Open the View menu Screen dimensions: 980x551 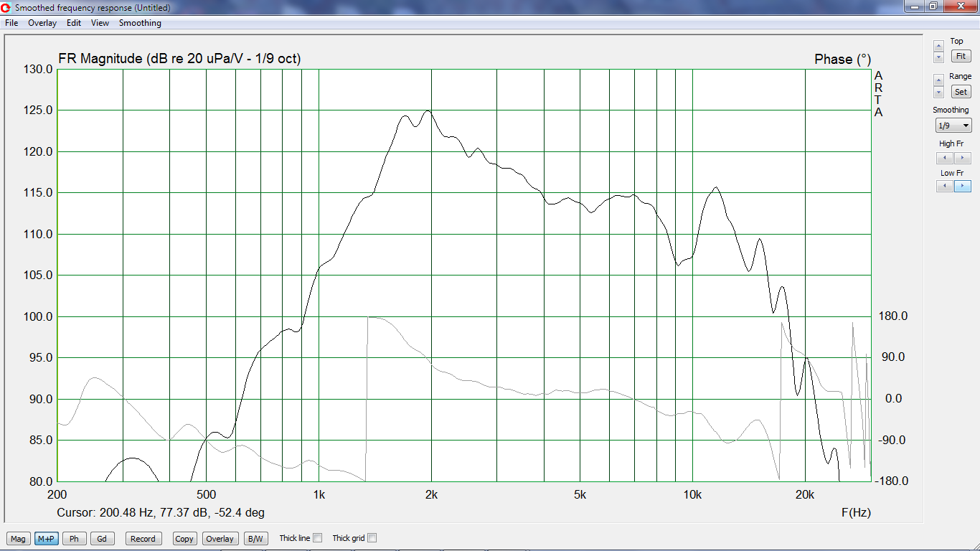(x=100, y=23)
